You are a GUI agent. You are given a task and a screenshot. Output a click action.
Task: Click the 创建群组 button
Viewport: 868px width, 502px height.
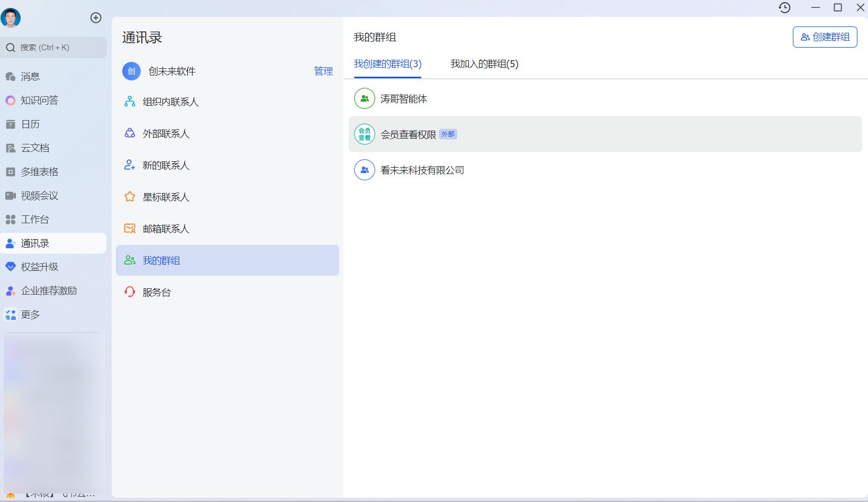point(825,36)
